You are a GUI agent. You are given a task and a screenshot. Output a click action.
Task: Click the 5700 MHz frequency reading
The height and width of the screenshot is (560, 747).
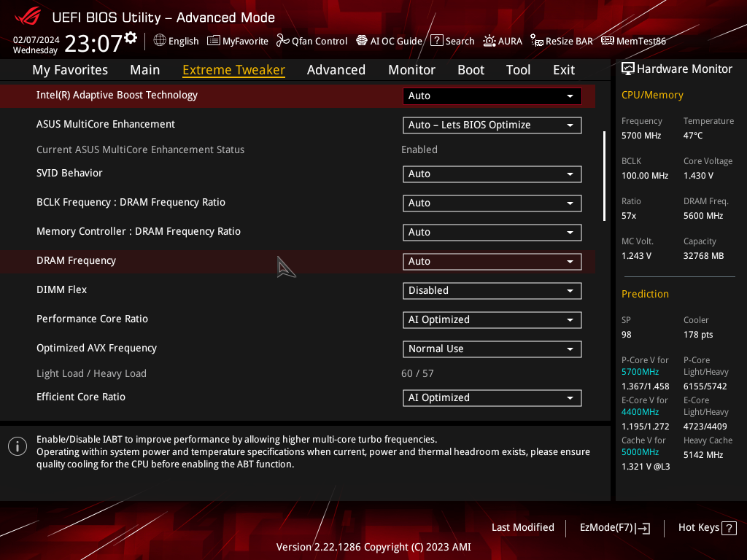pos(640,136)
